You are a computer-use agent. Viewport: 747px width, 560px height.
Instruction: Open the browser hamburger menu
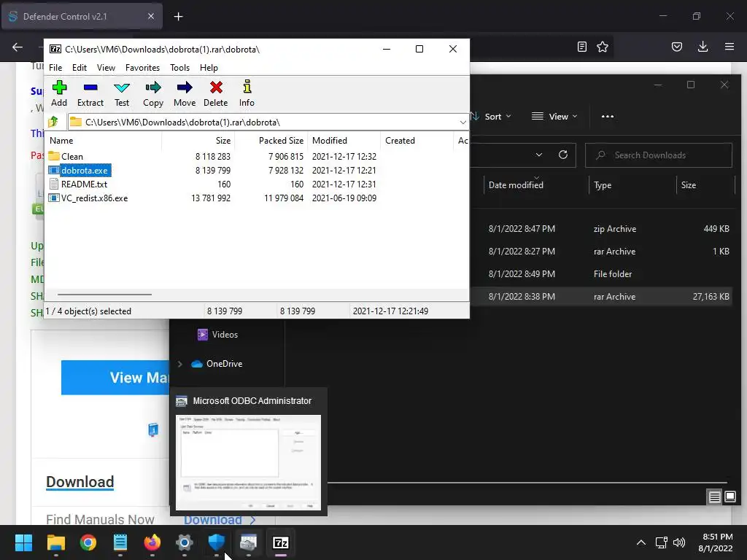click(729, 47)
